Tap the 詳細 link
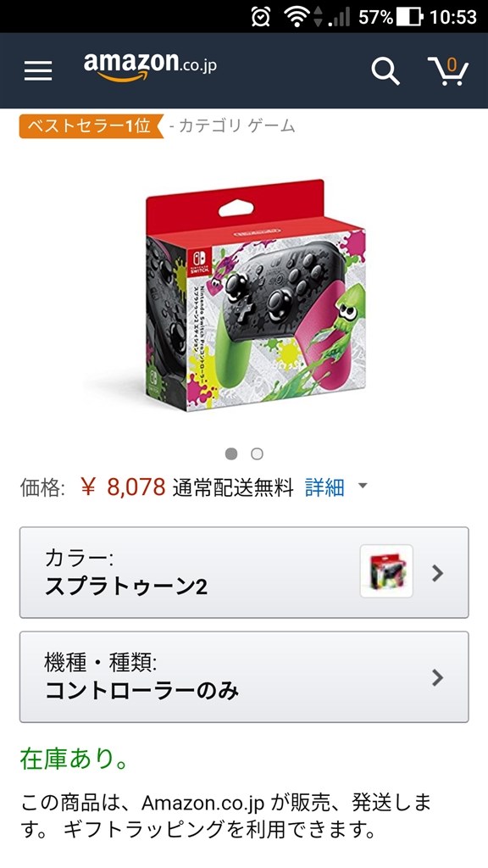 point(324,487)
